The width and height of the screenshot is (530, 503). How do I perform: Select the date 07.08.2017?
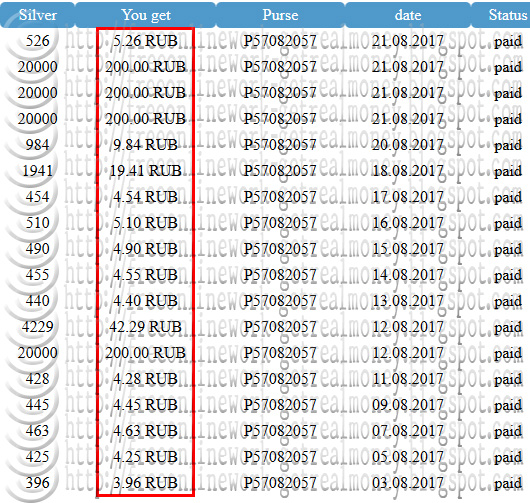tap(408, 431)
